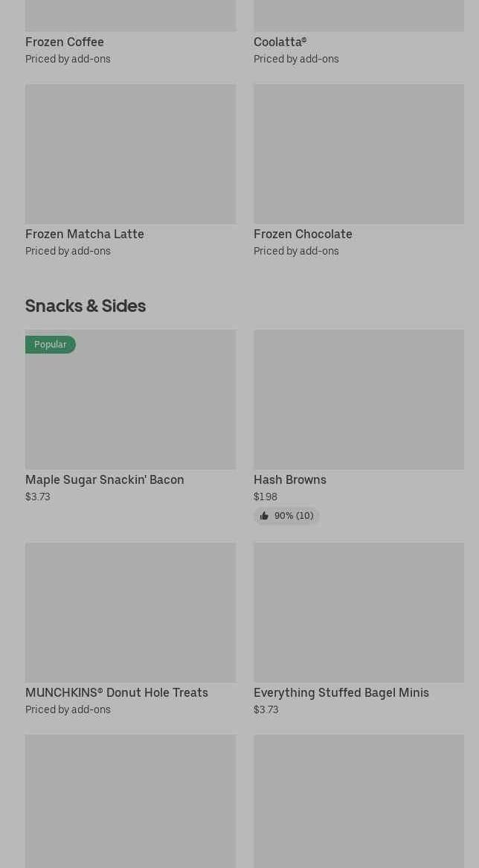
Task: Select the Frozen Chocolate thumbnail
Action: [359, 154]
